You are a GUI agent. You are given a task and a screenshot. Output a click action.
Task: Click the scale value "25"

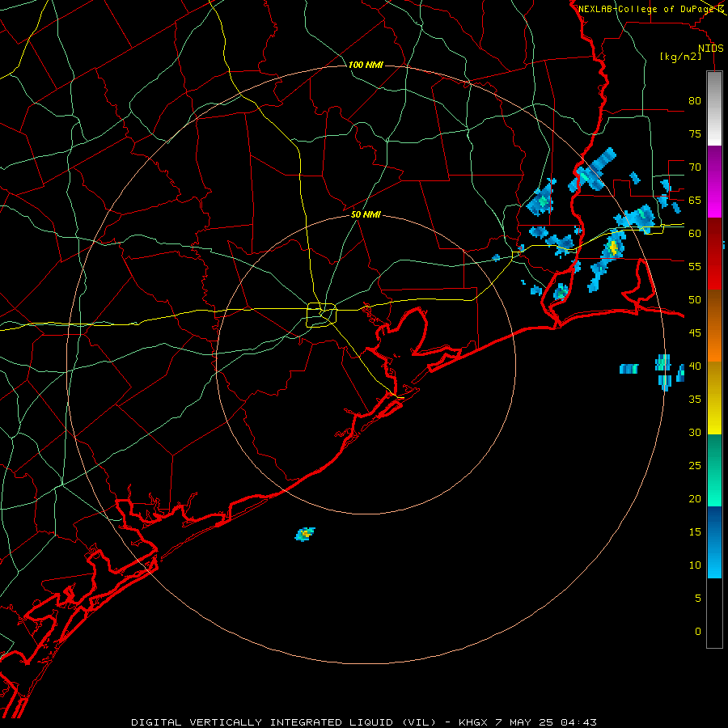[x=695, y=465]
